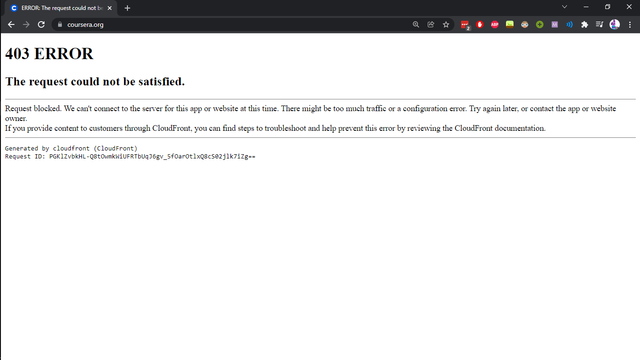640x360 pixels.
Task: Bookmark this page with the star icon
Action: (446, 24)
